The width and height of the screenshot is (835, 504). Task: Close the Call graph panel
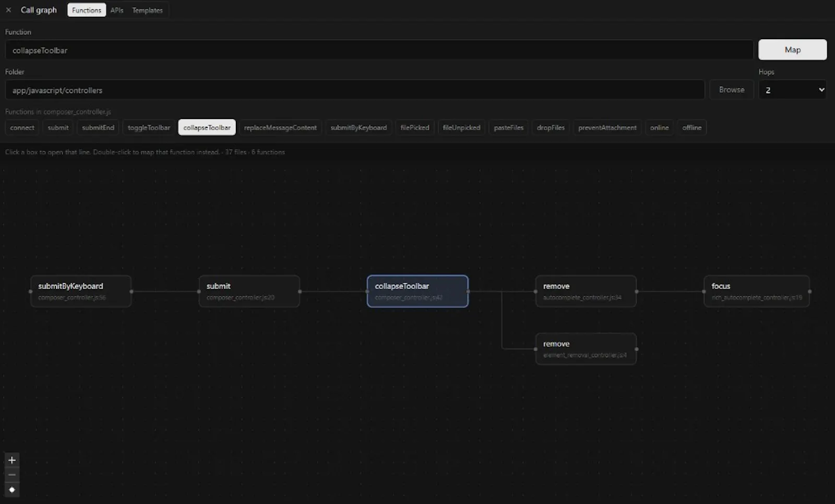(x=8, y=10)
